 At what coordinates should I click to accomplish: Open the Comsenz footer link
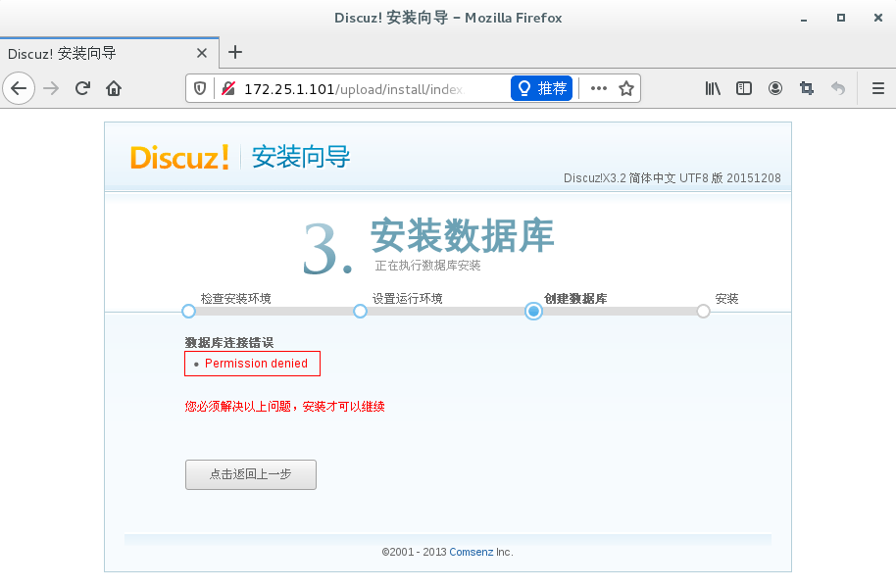[x=471, y=552]
